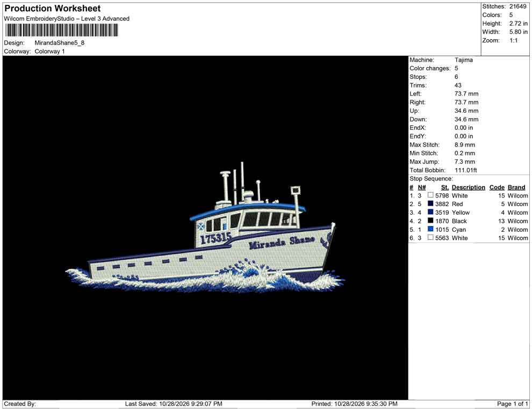
Task: Click the machine value "Tajima"
Action: point(463,60)
